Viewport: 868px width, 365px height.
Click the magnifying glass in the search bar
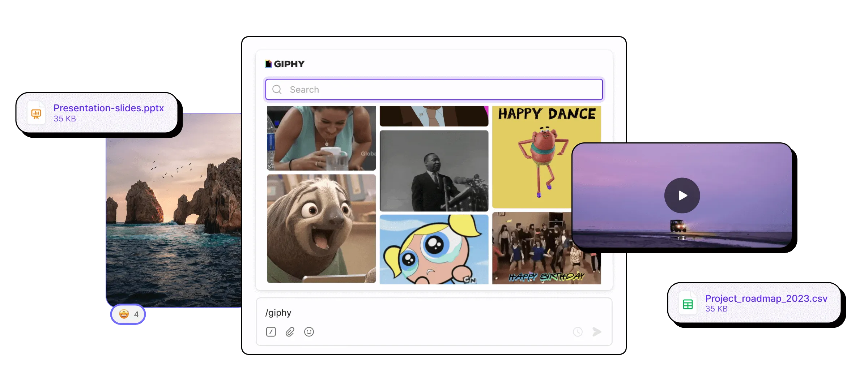(277, 89)
